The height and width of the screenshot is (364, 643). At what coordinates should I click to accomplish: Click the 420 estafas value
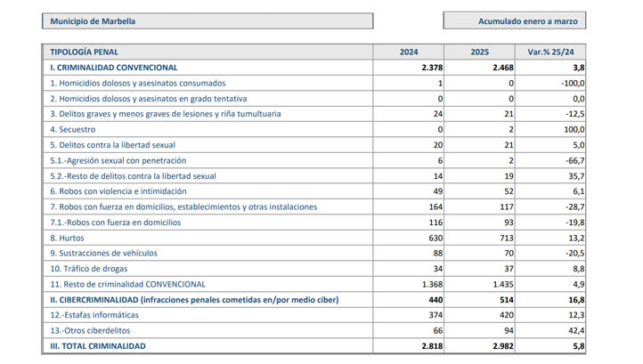tap(507, 315)
